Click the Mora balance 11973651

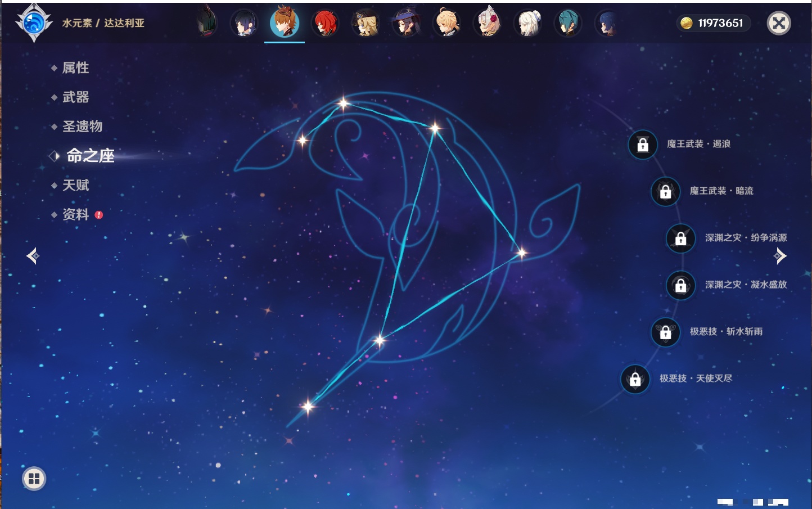720,23
